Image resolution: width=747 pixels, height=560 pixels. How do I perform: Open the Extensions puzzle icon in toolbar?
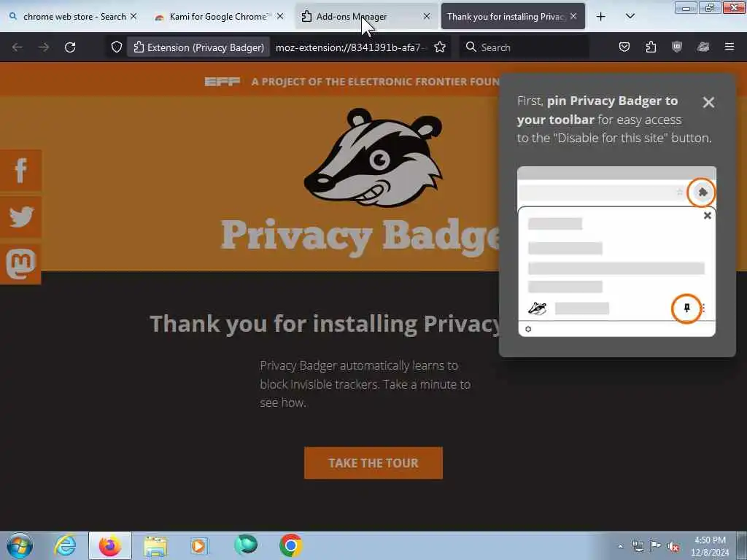(651, 47)
